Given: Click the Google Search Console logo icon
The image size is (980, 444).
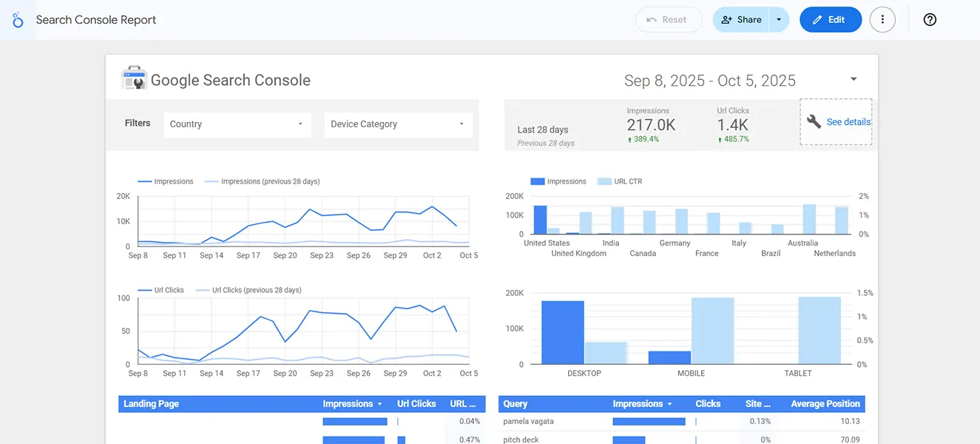Looking at the screenshot, I should (x=135, y=79).
